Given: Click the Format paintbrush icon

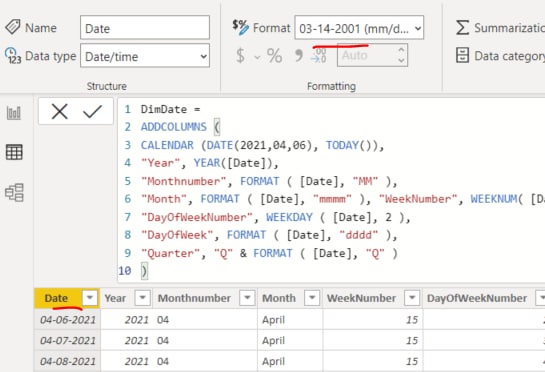Looking at the screenshot, I should click(x=241, y=27).
